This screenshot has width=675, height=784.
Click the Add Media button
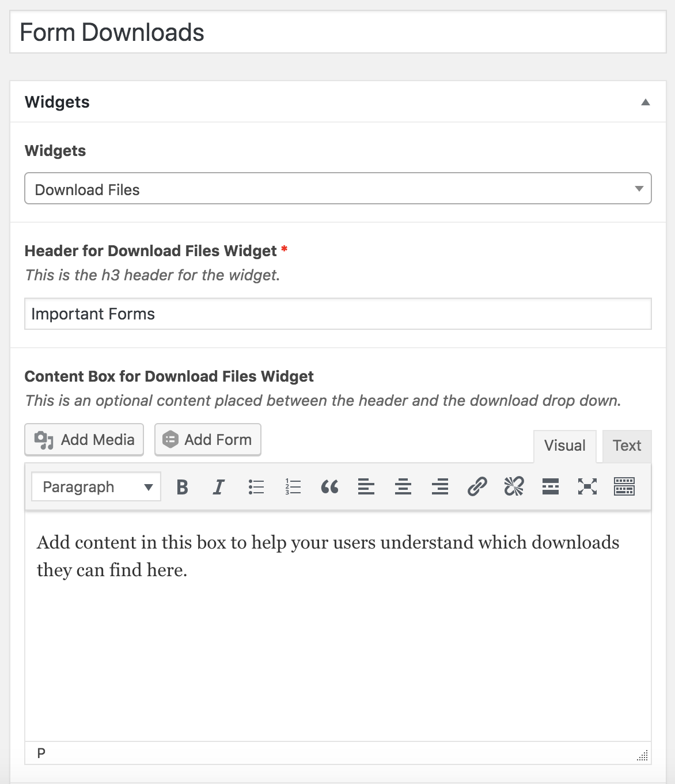tap(84, 440)
